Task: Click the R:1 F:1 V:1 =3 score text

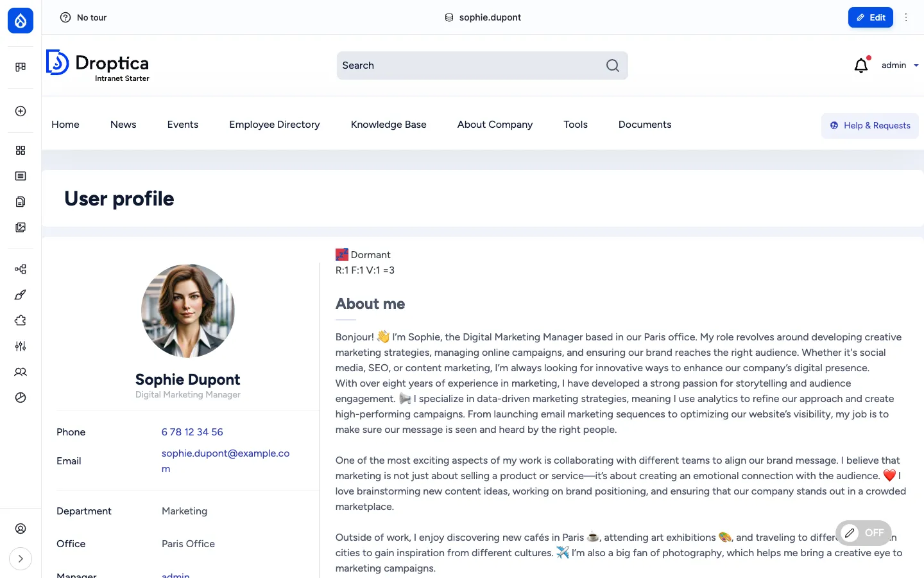Action: pyautogui.click(x=365, y=270)
